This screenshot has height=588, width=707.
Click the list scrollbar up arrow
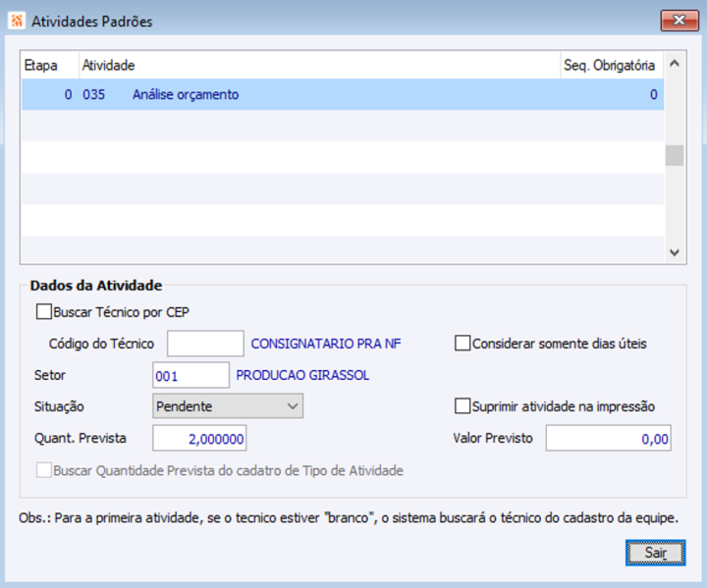675,64
